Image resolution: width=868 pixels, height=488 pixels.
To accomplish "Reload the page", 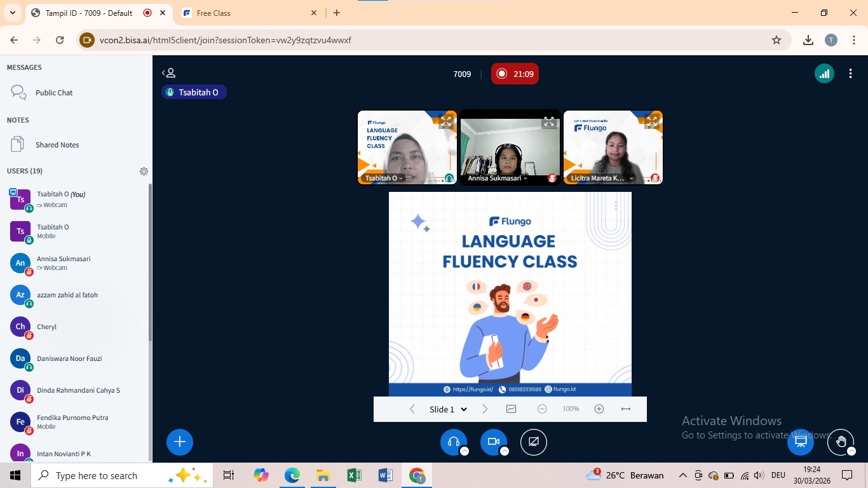I will 60,40.
